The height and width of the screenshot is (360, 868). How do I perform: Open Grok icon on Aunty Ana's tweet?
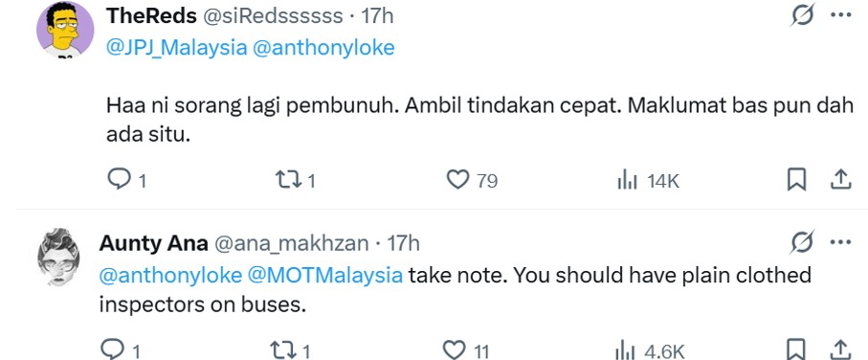coord(803,242)
